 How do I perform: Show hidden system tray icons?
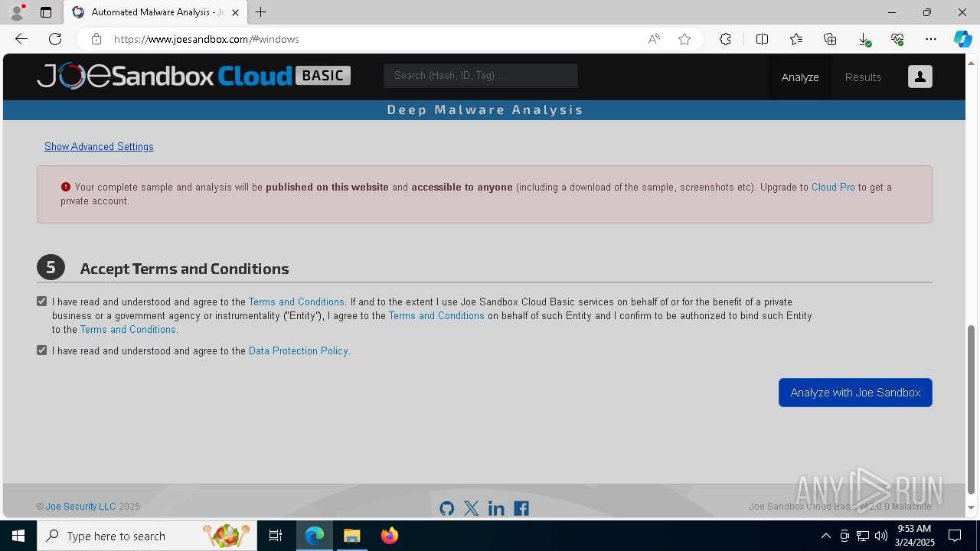825,536
